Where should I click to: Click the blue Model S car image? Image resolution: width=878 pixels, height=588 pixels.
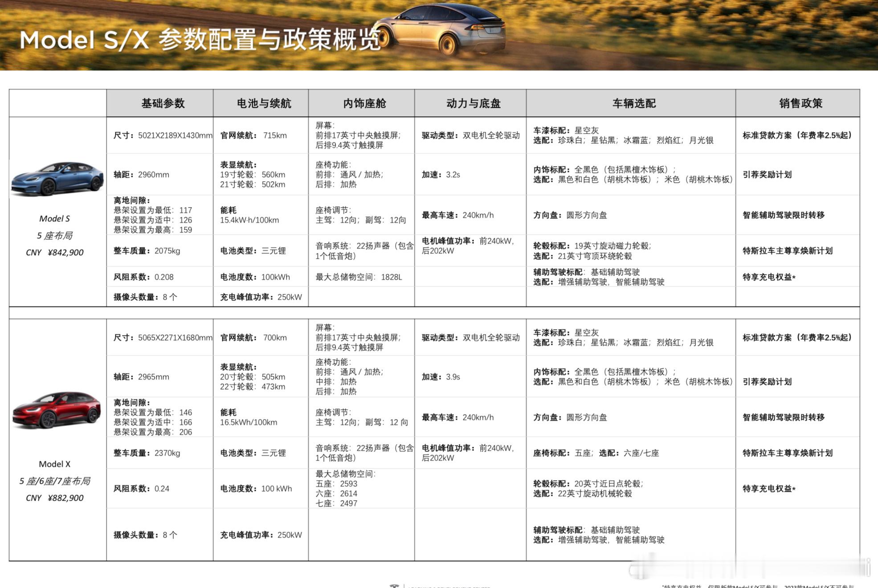tap(57, 179)
